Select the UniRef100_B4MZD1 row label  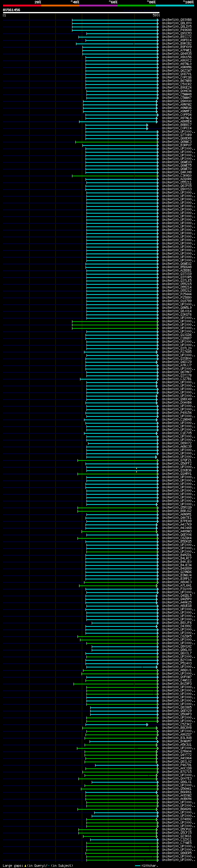pos(177,555)
